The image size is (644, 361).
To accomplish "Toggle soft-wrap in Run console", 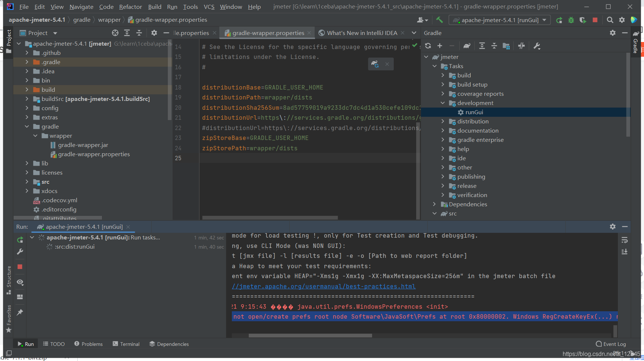I will click(x=624, y=240).
